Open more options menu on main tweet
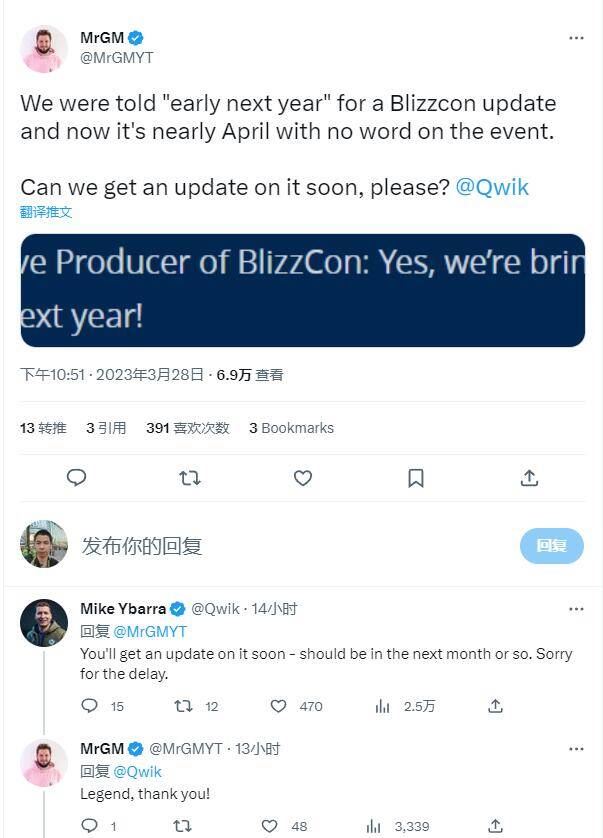This screenshot has height=838, width=603. (x=576, y=38)
